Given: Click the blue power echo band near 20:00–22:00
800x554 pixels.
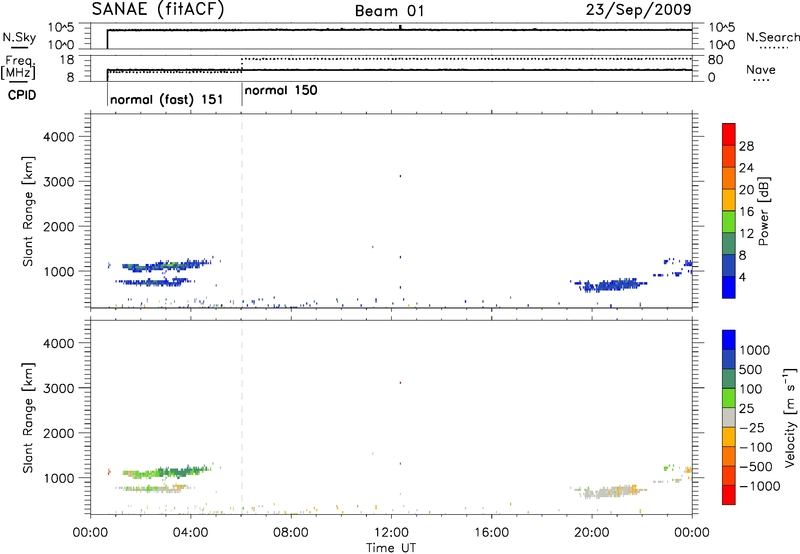Looking at the screenshot, I should point(610,285).
